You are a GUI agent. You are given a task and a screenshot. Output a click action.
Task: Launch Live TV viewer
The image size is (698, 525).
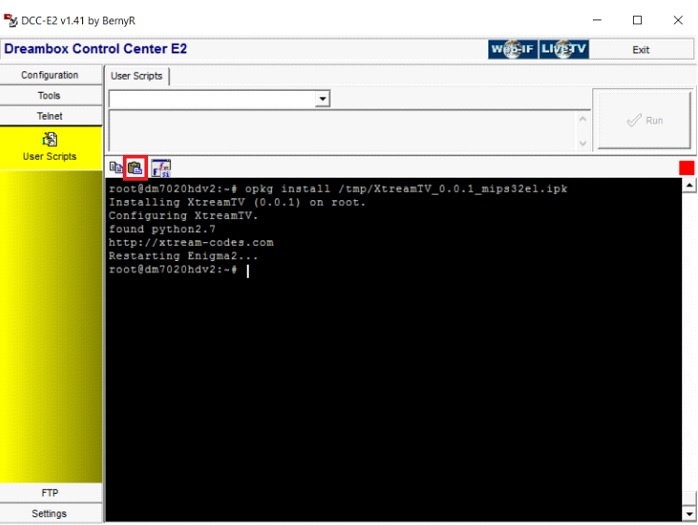pos(564,49)
